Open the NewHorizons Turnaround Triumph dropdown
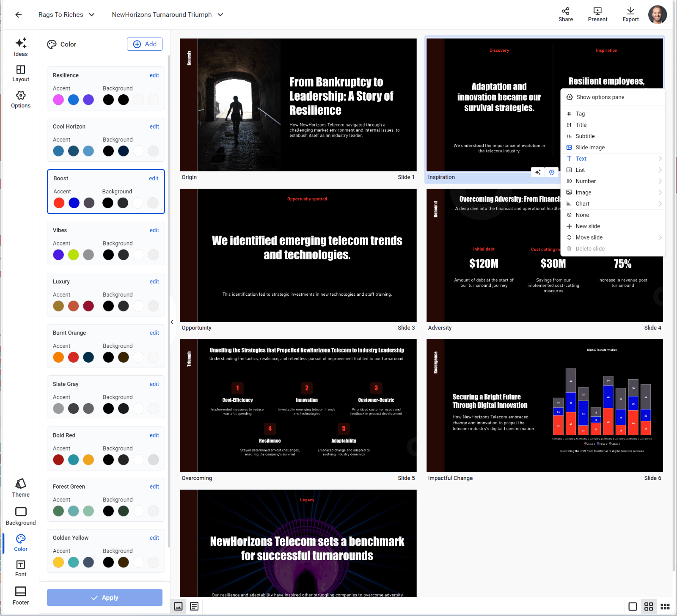Screen dimensions: 677x616 (167, 14)
